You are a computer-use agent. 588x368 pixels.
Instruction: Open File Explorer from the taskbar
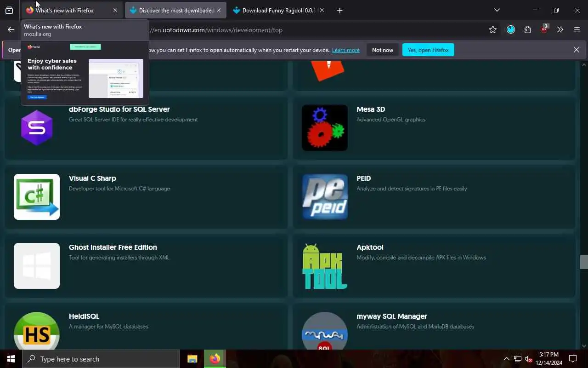pyautogui.click(x=192, y=359)
